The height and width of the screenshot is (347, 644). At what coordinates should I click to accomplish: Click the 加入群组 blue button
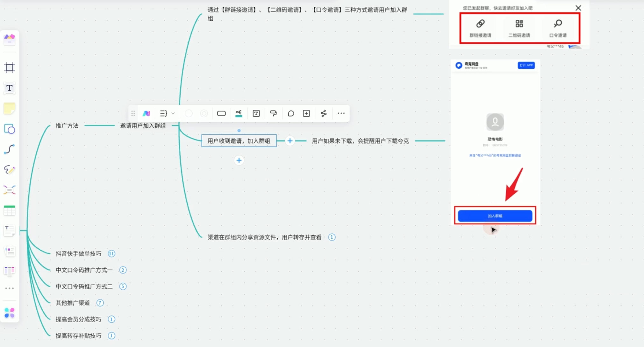tap(495, 216)
